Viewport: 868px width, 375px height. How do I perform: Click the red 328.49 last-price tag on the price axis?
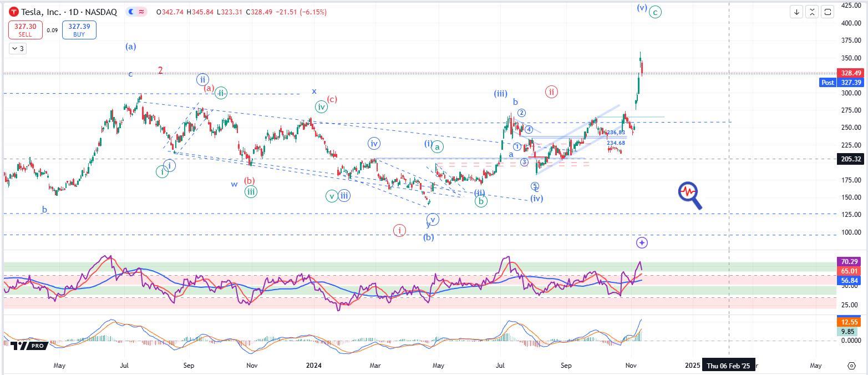850,73
